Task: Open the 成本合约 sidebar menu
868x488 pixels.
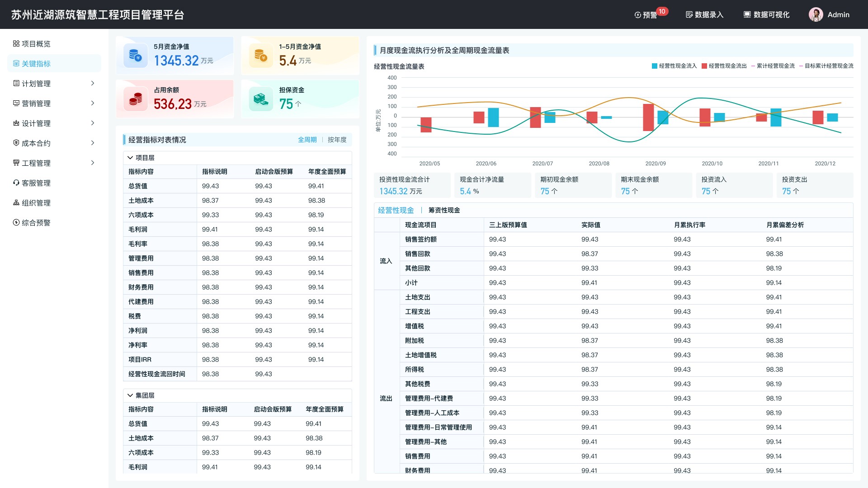Action: click(x=36, y=143)
